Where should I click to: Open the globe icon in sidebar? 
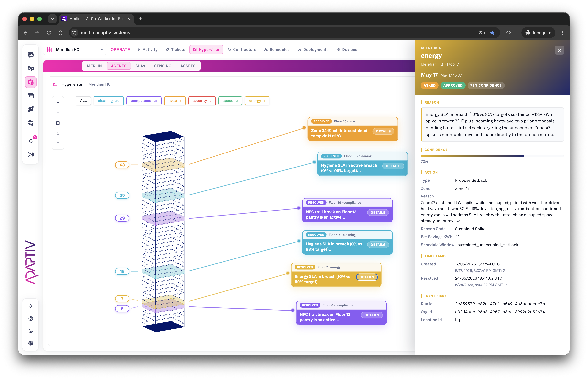(x=31, y=123)
